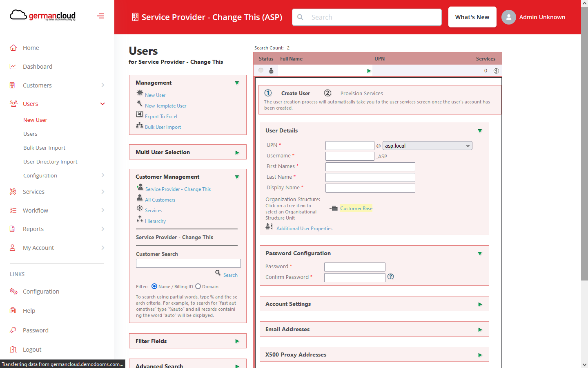Click the magnifier icon next to Customer Search
The width and height of the screenshot is (588, 368).
[x=218, y=273]
